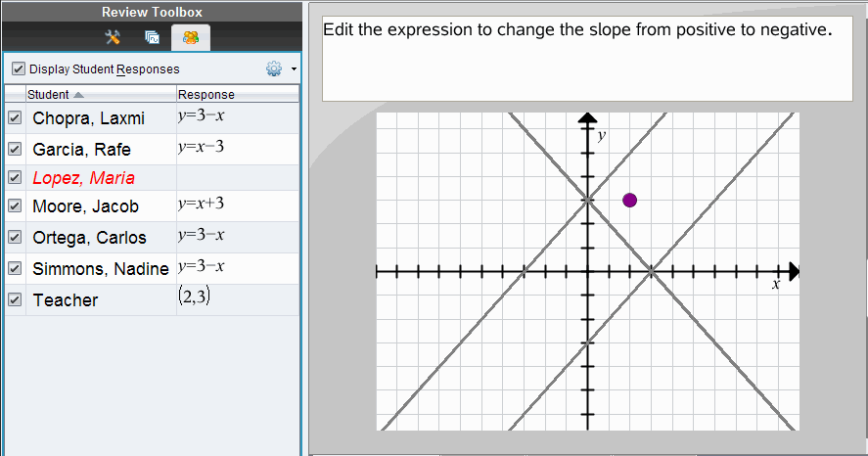Viewport: 868px width, 456px height.
Task: Click the options gear icon
Action: 274,69
